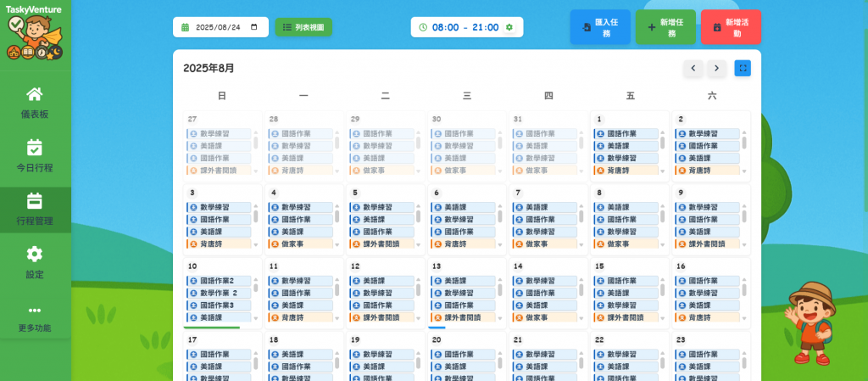Click the fullscreen expand icon in calendar header
Screen dimensions: 868x381
click(x=743, y=68)
